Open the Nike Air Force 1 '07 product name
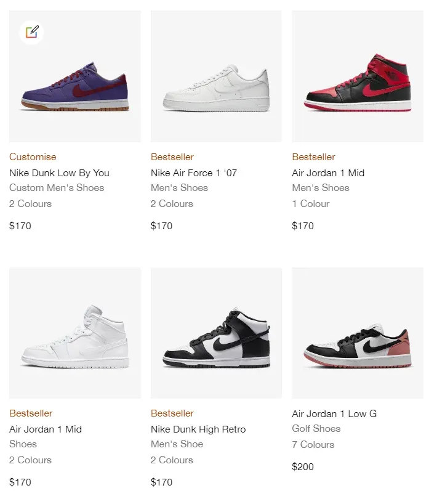Screen dimensions: 437x504 click(194, 173)
